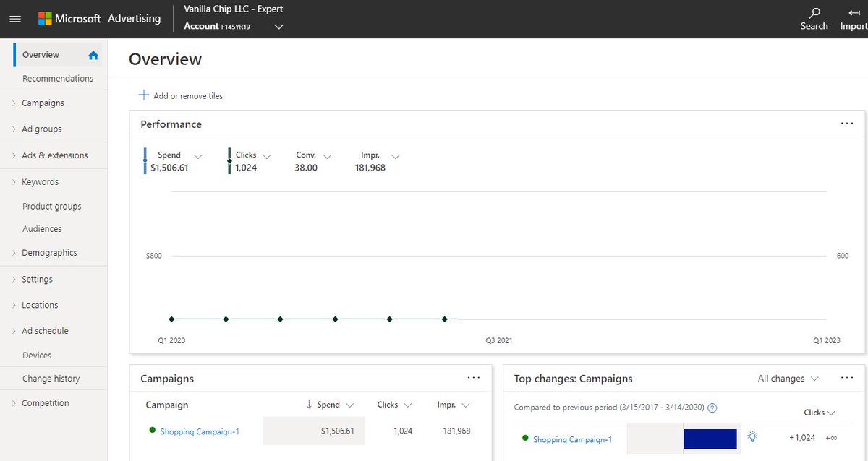Open Performance tile more options ellipsis
Screen dimensions: 868x461
tap(847, 124)
